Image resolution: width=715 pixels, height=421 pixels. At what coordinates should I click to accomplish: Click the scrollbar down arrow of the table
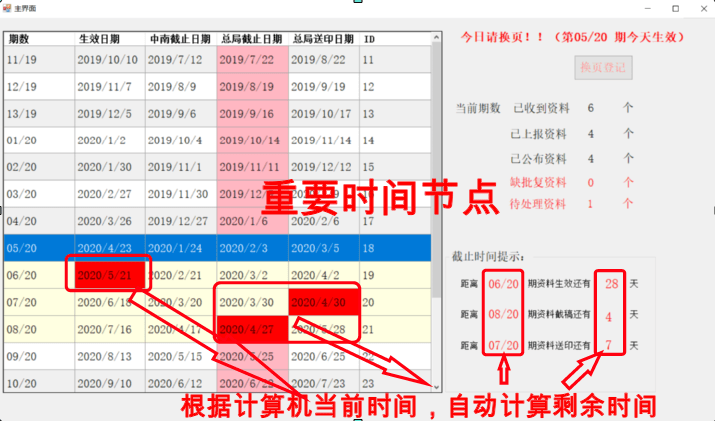click(x=436, y=385)
